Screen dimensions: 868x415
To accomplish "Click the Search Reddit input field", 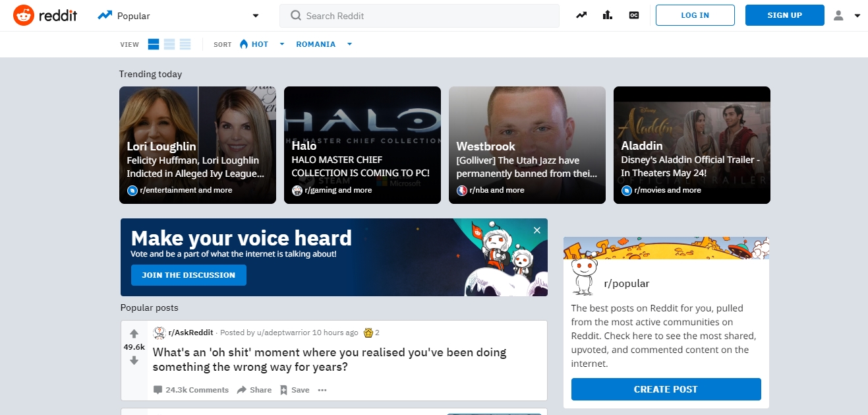I will click(x=419, y=16).
